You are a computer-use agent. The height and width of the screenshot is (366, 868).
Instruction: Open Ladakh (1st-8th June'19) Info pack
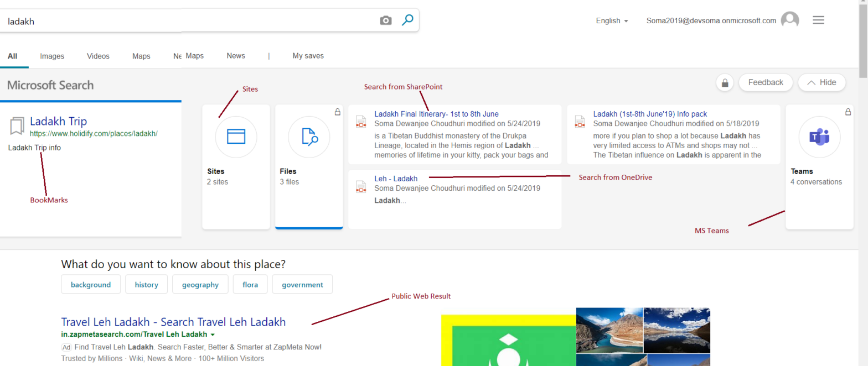(650, 114)
